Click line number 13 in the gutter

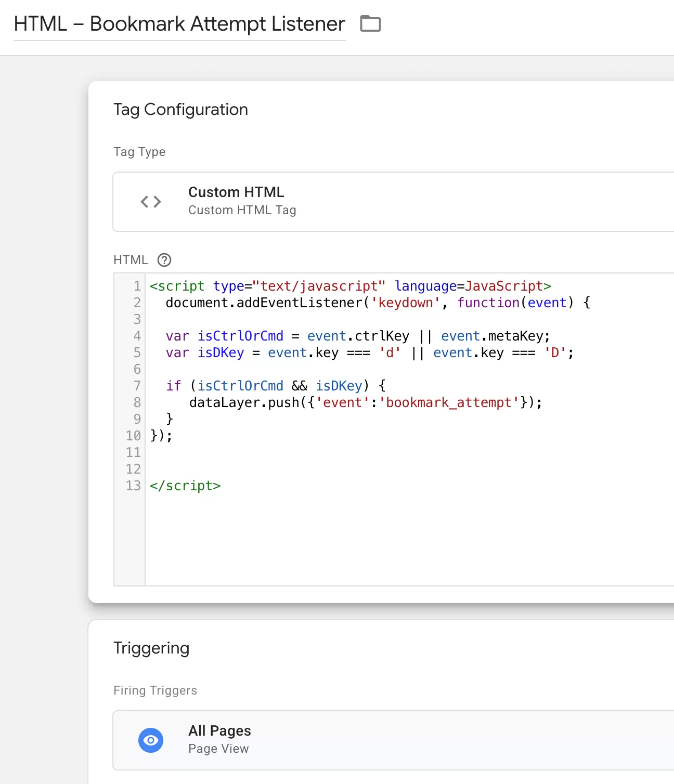coord(133,486)
